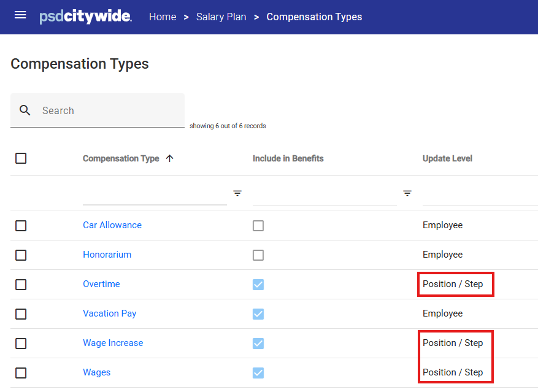Enable Include in Benefits for Honorarium
The height and width of the screenshot is (392, 538).
pyautogui.click(x=258, y=255)
